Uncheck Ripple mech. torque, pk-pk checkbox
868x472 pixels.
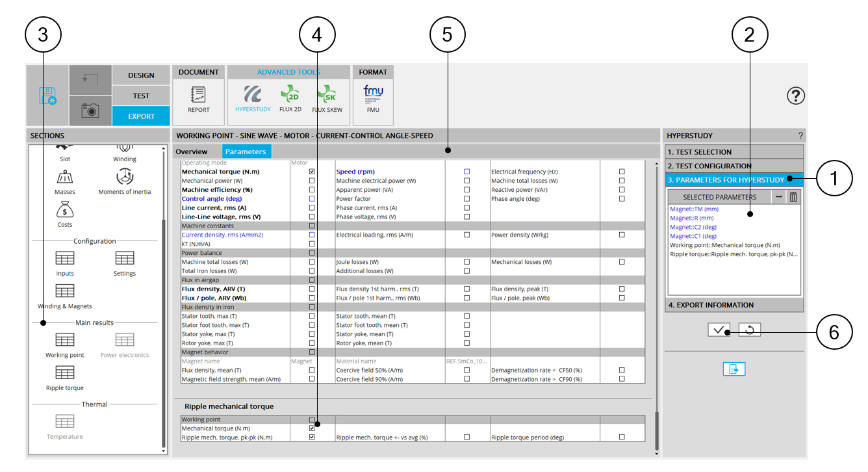[312, 438]
